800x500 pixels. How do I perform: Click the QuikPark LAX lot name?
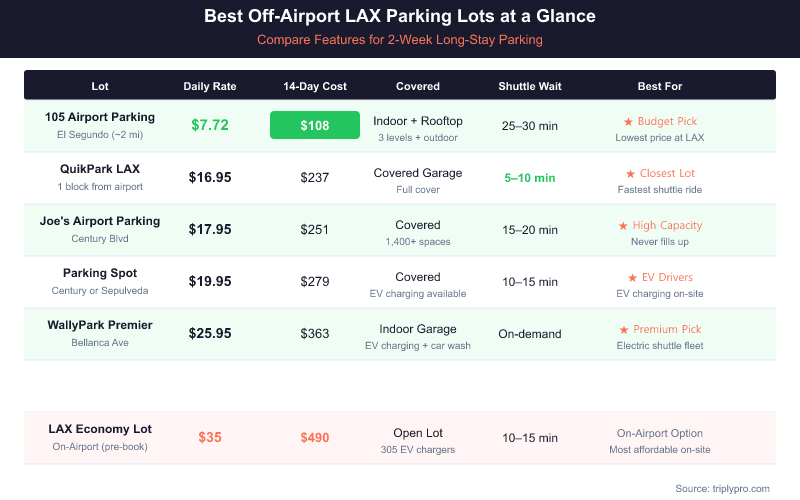click(100, 169)
